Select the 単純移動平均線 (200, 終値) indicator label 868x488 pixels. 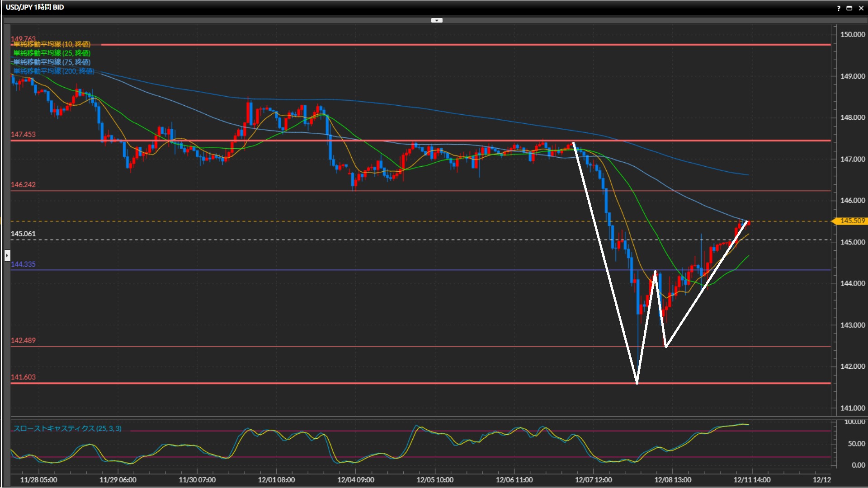click(53, 71)
